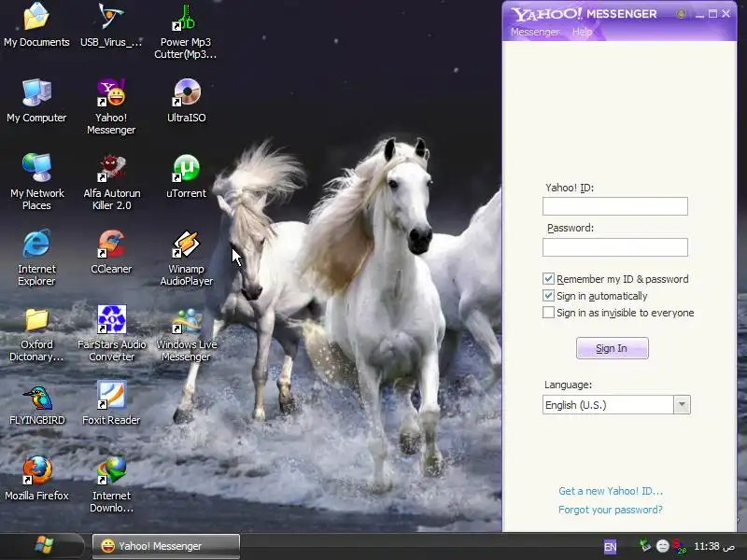Click the Sign In button
The image size is (747, 560).
click(613, 348)
